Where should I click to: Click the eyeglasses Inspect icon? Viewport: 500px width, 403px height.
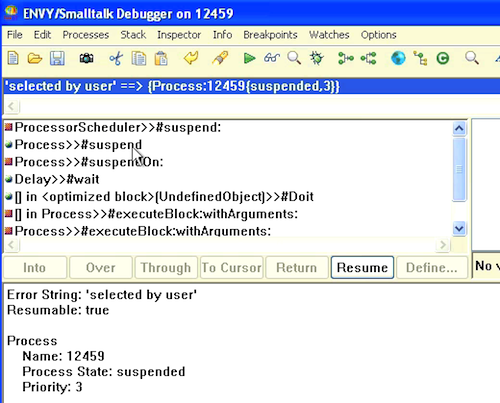point(272,58)
